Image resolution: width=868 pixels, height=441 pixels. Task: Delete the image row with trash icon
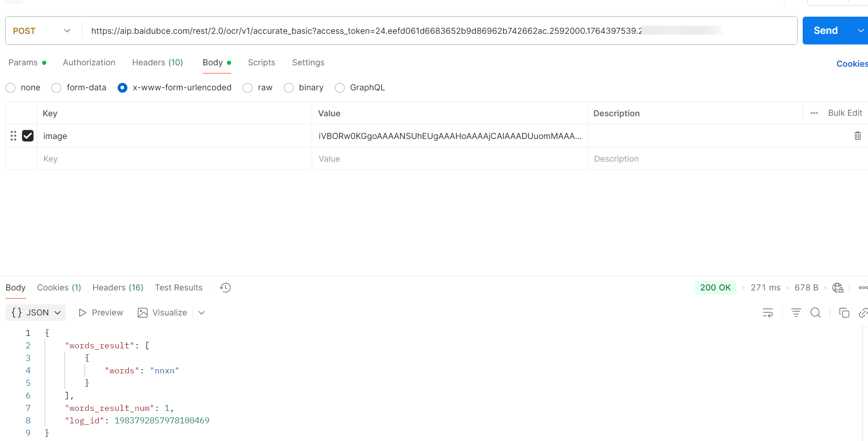(x=858, y=136)
